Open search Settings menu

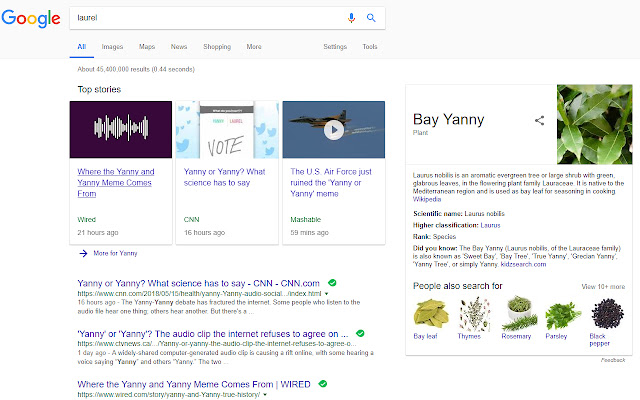click(x=335, y=47)
